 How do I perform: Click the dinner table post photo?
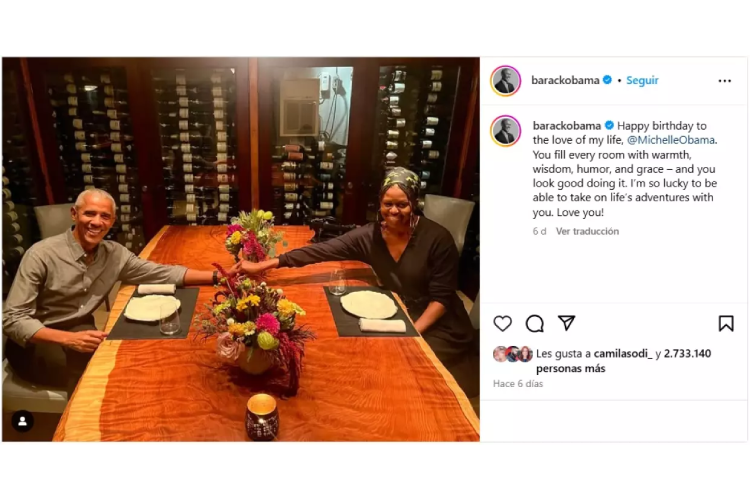[x=240, y=249]
